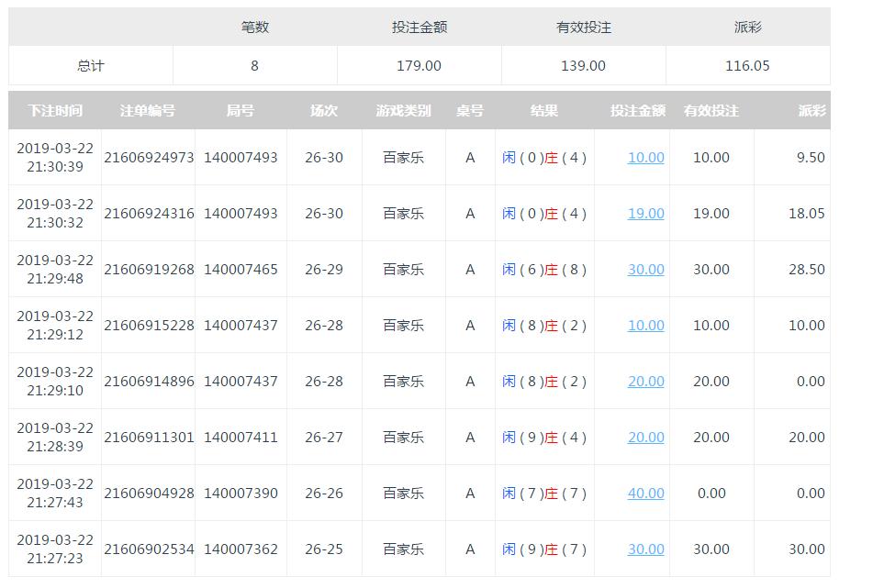Select order number 21606904928 cell
The height and width of the screenshot is (588, 873).
point(149,494)
